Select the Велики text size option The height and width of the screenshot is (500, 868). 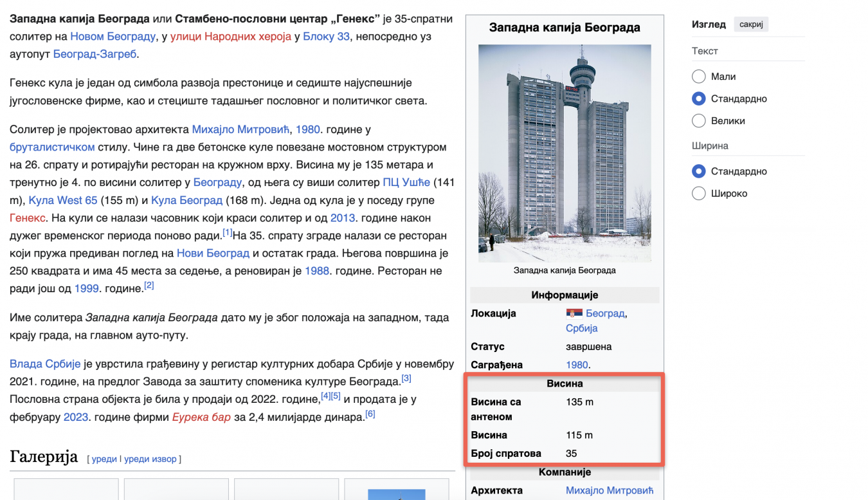699,120
